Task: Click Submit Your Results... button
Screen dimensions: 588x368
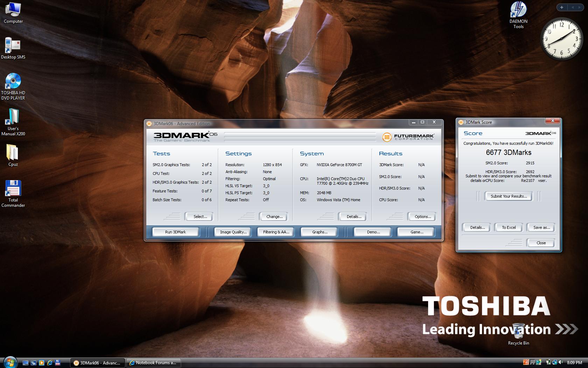Action: click(x=509, y=196)
